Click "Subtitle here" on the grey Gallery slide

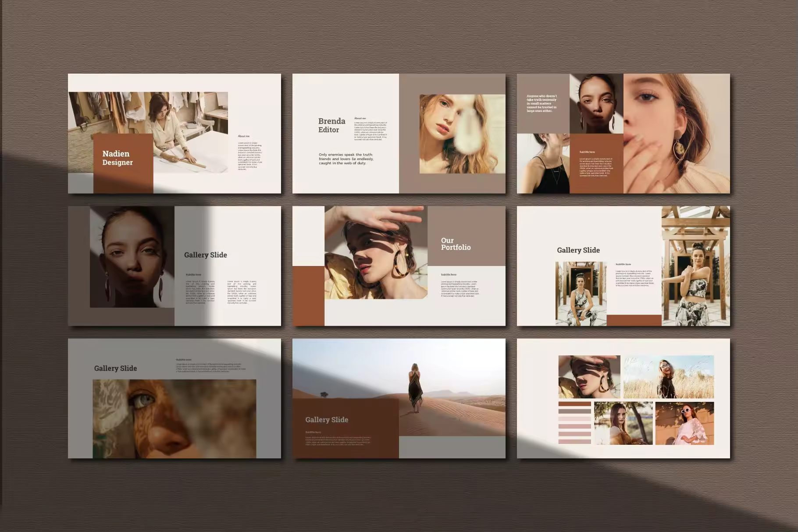184,360
